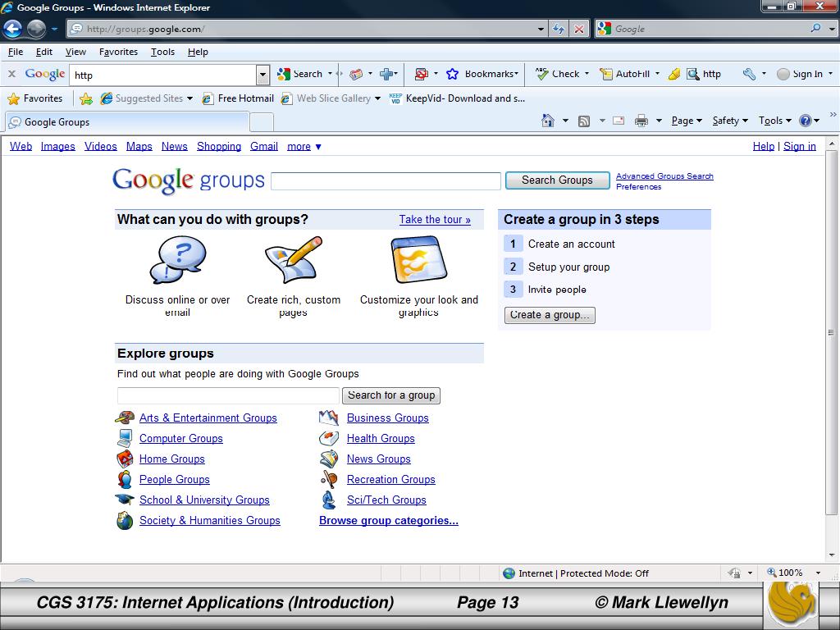Click the Refresh icon beside address bar
The image size is (840, 630).
(559, 29)
